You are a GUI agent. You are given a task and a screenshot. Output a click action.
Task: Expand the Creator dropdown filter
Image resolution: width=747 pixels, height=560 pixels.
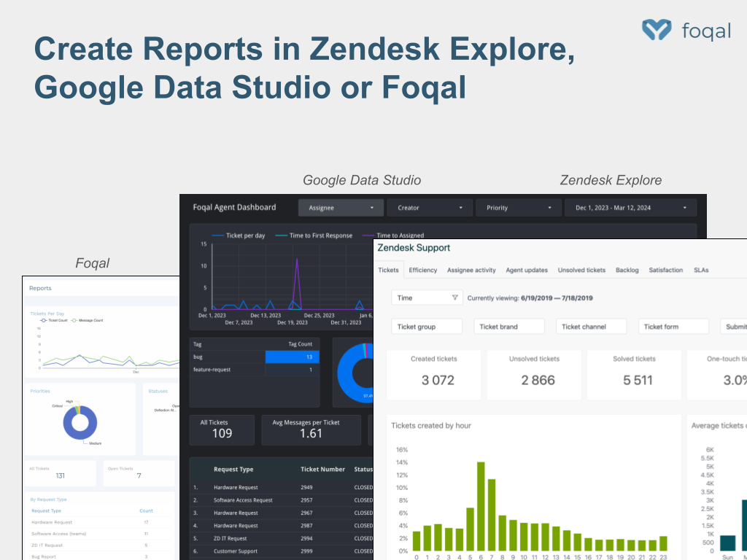[x=430, y=208]
